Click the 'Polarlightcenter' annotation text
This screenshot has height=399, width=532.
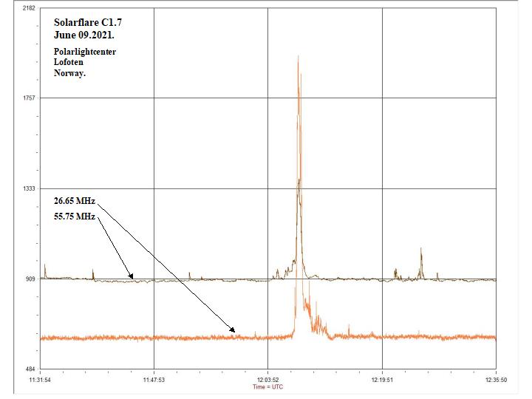pos(84,51)
